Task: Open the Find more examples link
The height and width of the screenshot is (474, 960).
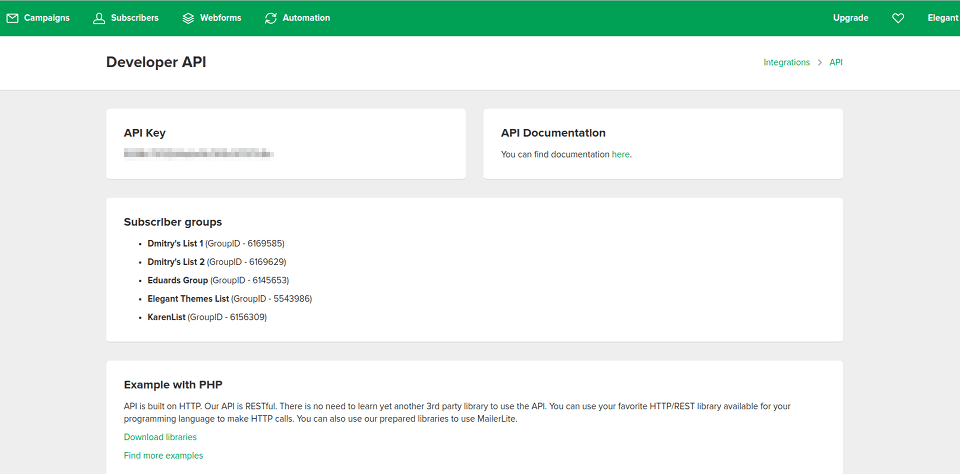Action: [163, 456]
